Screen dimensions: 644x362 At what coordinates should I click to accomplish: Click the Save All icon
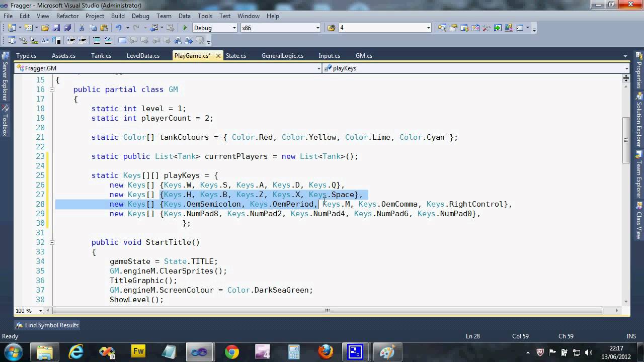[67, 28]
